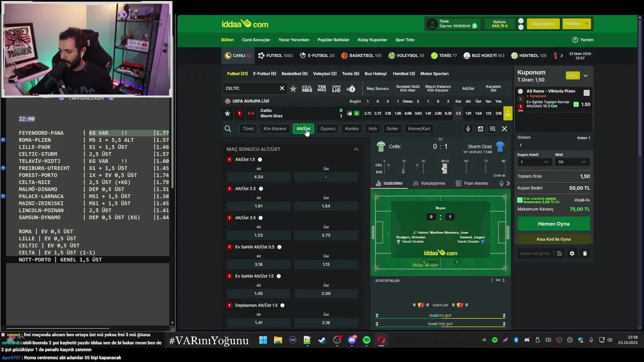
Task: Click the info icon next to Alt/Üst 1.5
Action: click(260, 159)
